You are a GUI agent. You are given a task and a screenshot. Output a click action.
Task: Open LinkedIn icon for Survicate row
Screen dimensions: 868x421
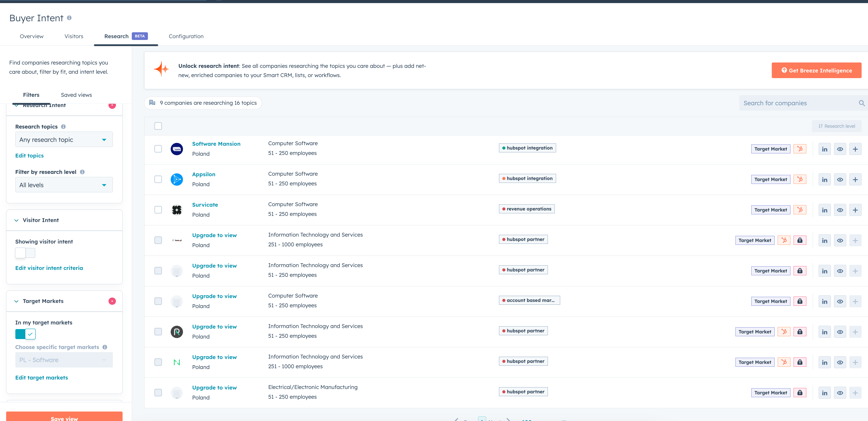(824, 210)
